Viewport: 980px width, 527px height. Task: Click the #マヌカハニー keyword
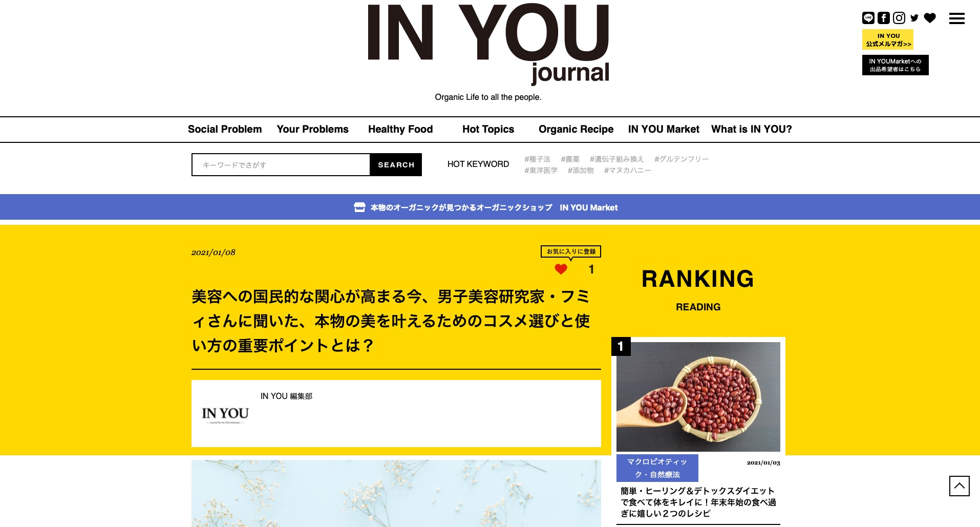click(x=627, y=171)
